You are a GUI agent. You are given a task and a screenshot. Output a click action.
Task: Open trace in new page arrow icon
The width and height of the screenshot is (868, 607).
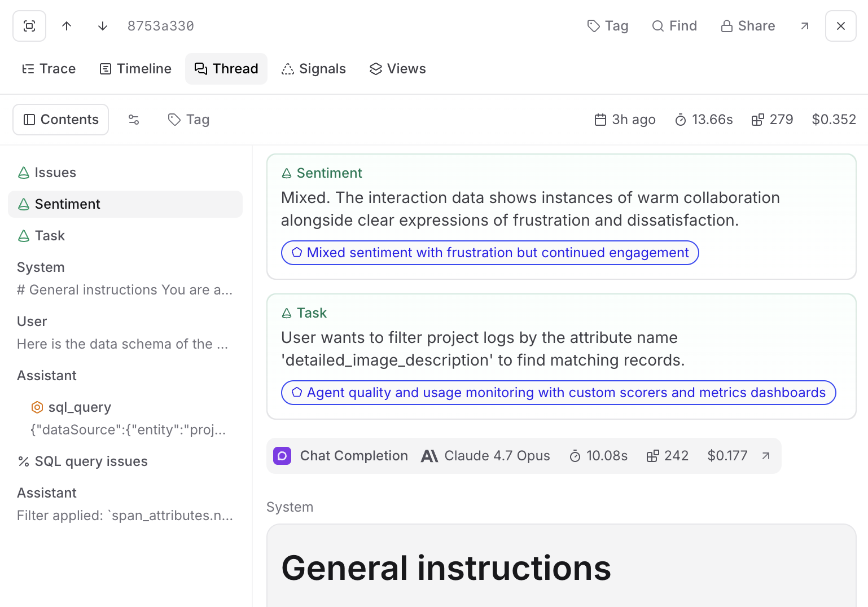pos(805,26)
